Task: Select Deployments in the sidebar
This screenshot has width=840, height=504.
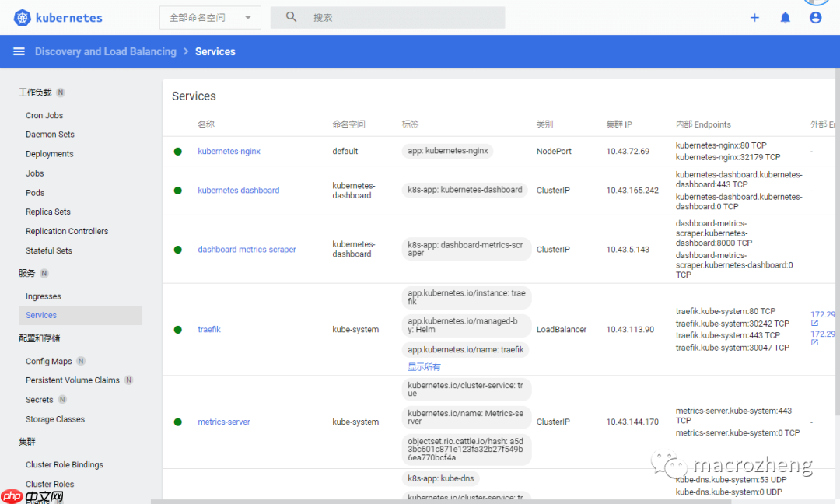Action: coord(49,154)
